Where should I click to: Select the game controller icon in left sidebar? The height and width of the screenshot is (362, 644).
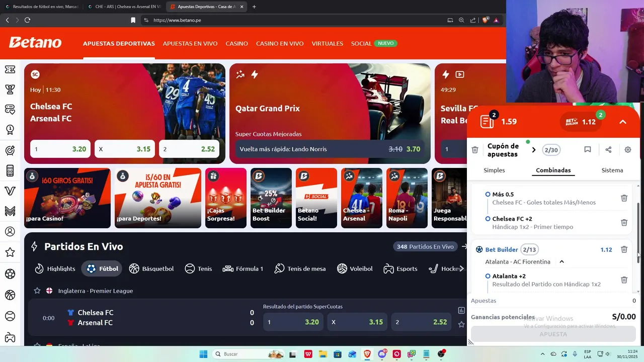[10, 337]
